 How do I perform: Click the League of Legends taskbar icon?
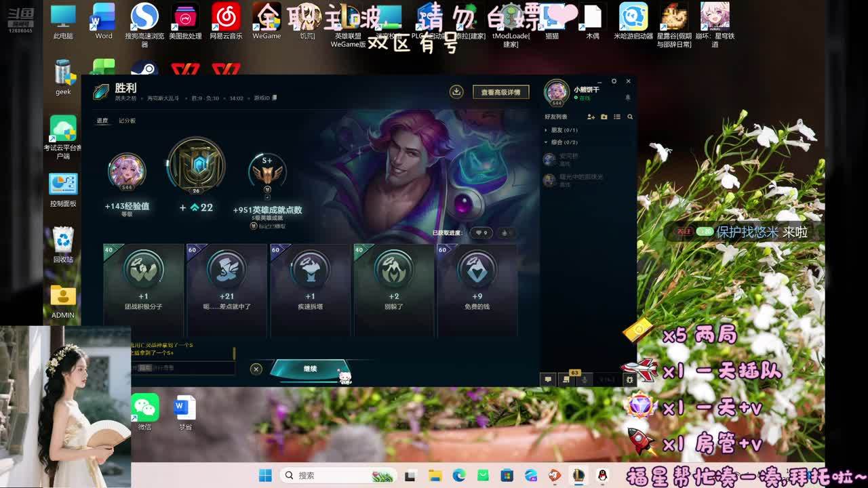tap(578, 475)
